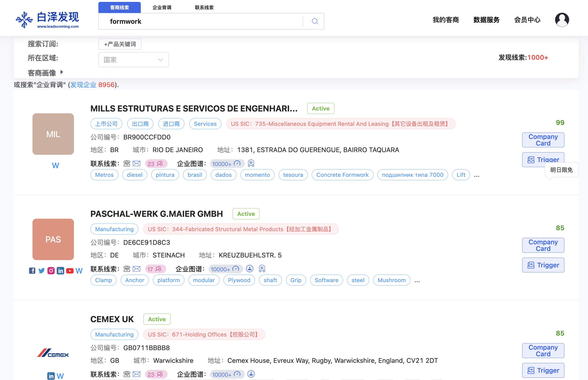The height and width of the screenshot is (380, 588).
Task: Click the shareholder badge icon for MILLS
Action: (x=251, y=163)
